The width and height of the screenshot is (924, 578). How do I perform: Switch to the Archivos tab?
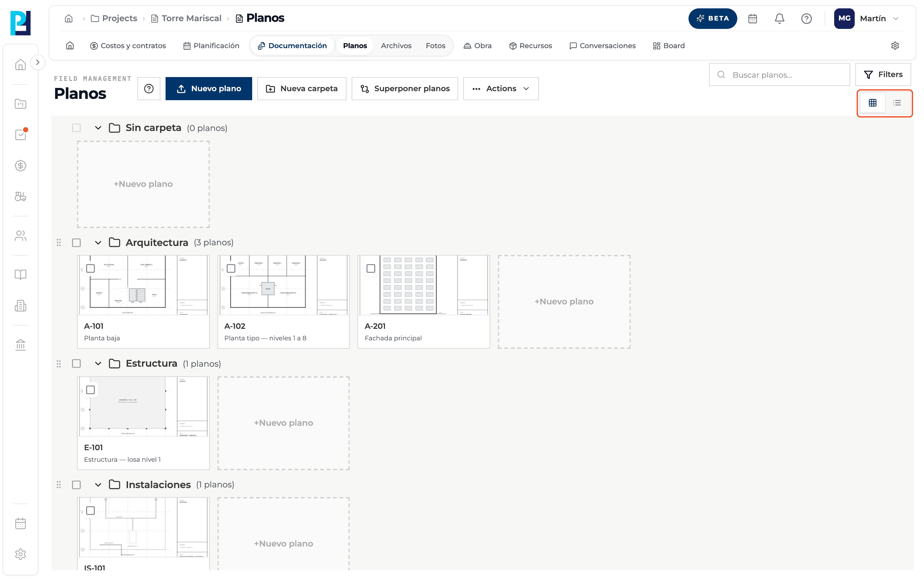[396, 46]
